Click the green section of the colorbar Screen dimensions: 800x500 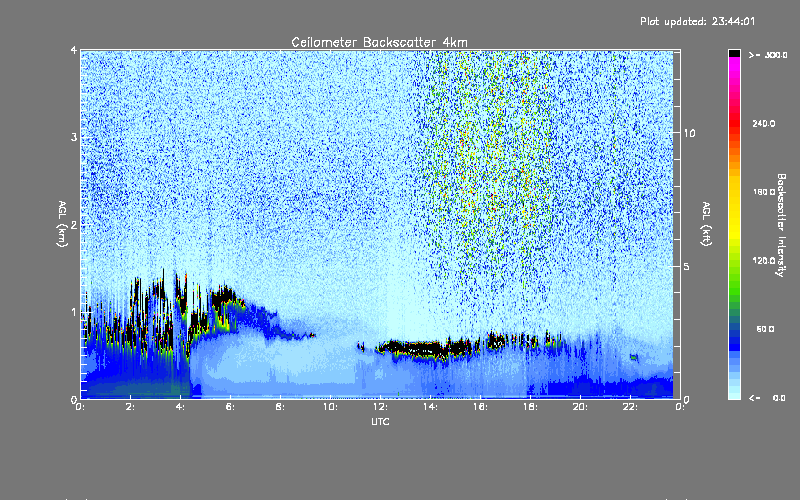pos(734,281)
